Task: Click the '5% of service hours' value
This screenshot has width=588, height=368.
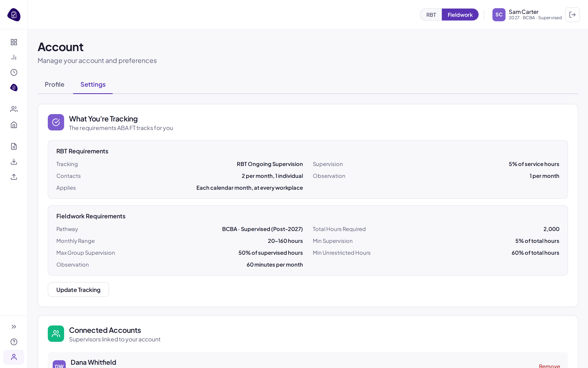Action: pos(534,164)
